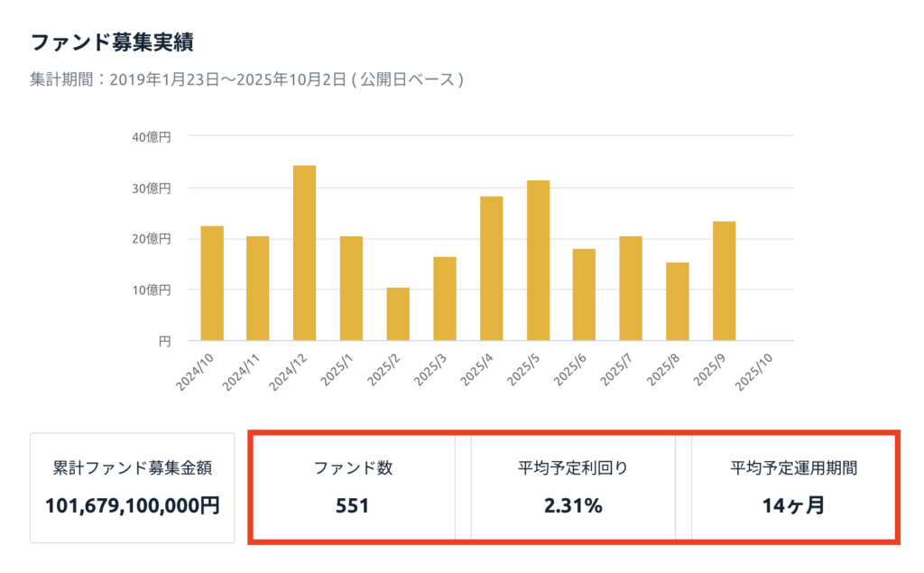The image size is (924, 573).
Task: Click the 40億円 y-axis label
Action: coord(152,137)
